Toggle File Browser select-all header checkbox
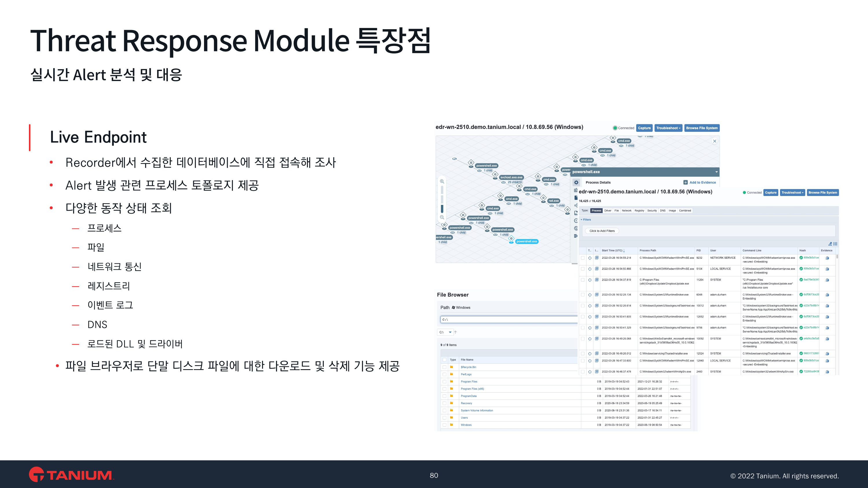The image size is (868, 488). (x=444, y=360)
